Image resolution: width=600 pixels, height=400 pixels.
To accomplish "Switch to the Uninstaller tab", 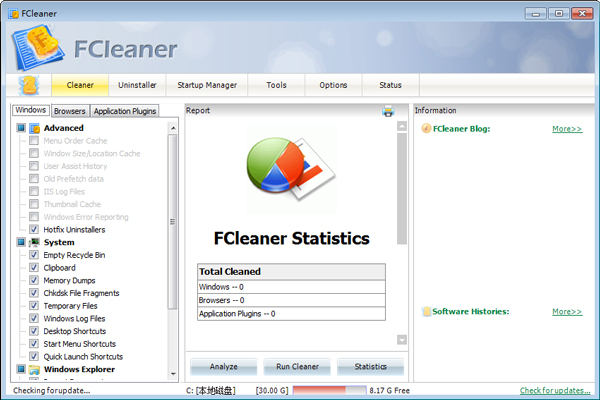I will tap(137, 85).
